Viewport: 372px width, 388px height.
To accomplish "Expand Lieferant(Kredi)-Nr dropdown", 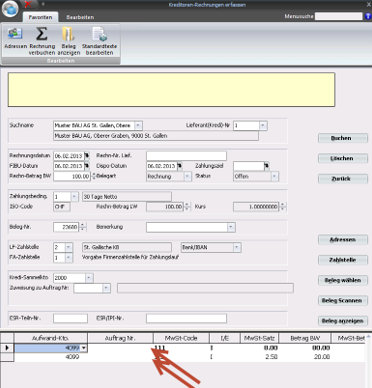I will pyautogui.click(x=263, y=125).
